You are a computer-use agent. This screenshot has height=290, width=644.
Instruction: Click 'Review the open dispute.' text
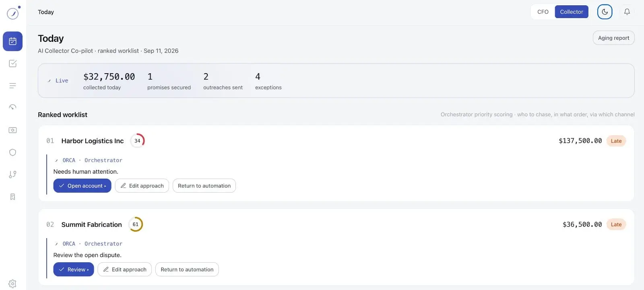pyautogui.click(x=87, y=255)
